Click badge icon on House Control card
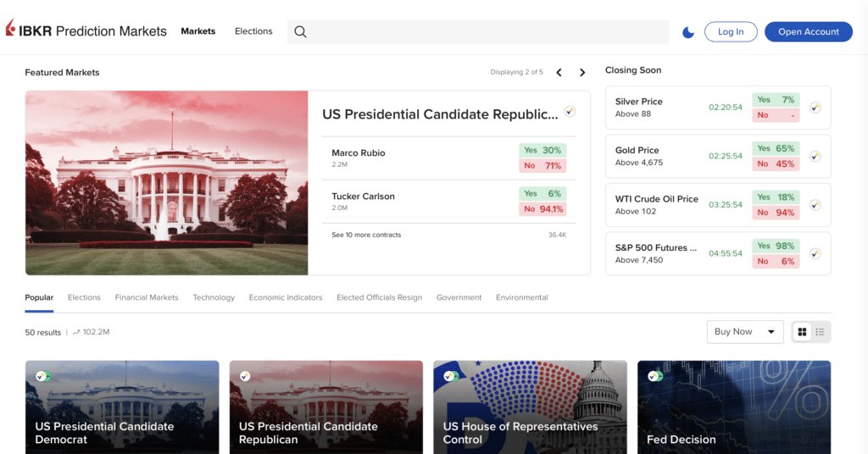Viewport: 868px width, 454px height. tap(450, 376)
